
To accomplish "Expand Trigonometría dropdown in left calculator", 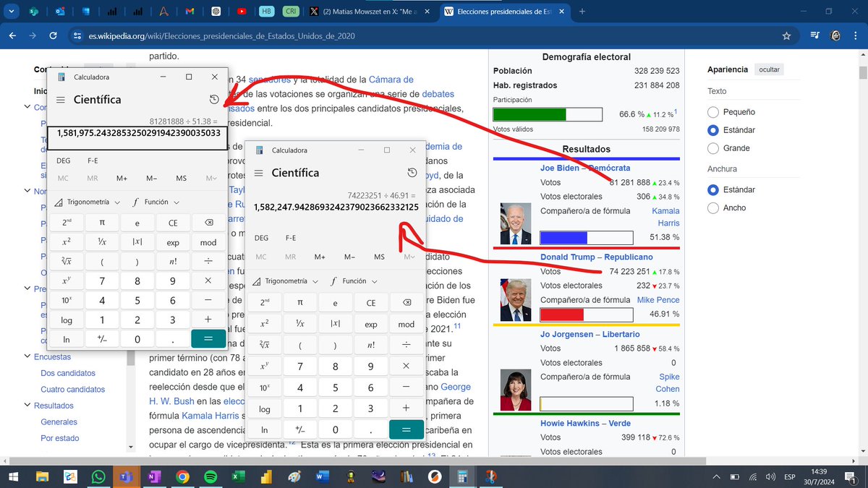I will pyautogui.click(x=86, y=202).
